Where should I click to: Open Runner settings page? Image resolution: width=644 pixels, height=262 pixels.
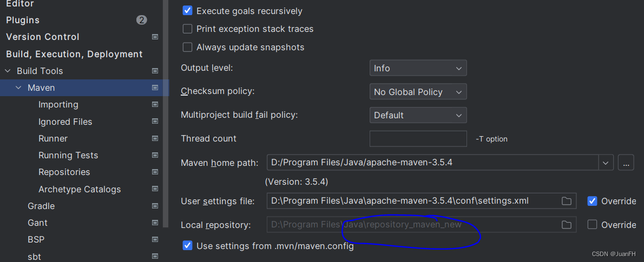coord(53,139)
